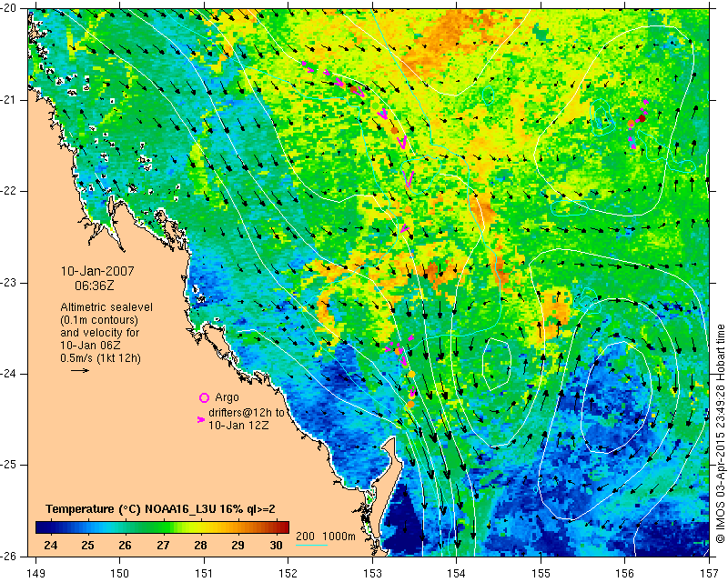Image resolution: width=728 pixels, height=582 pixels.
Task: Click colorbar tick label 25
Action: pos(87,546)
